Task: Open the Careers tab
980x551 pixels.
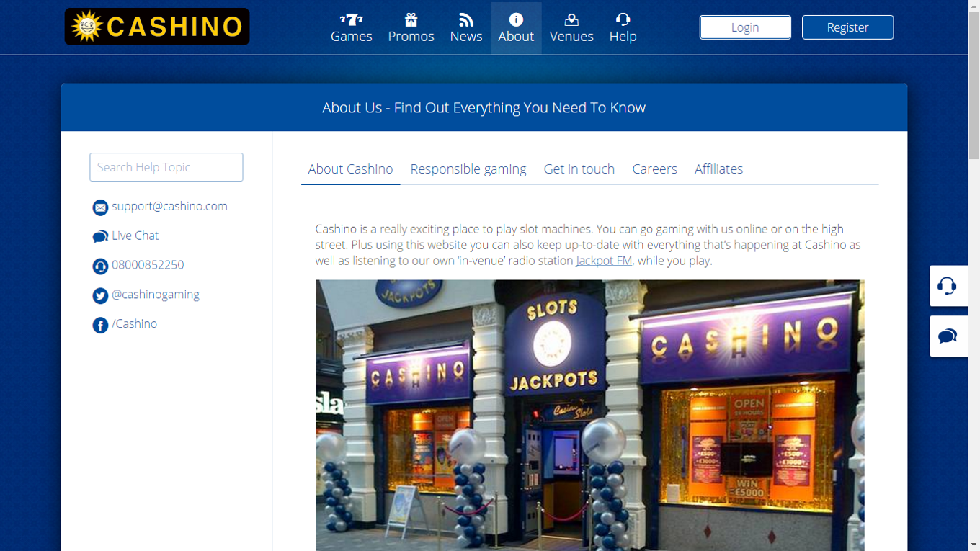Action: click(x=655, y=169)
